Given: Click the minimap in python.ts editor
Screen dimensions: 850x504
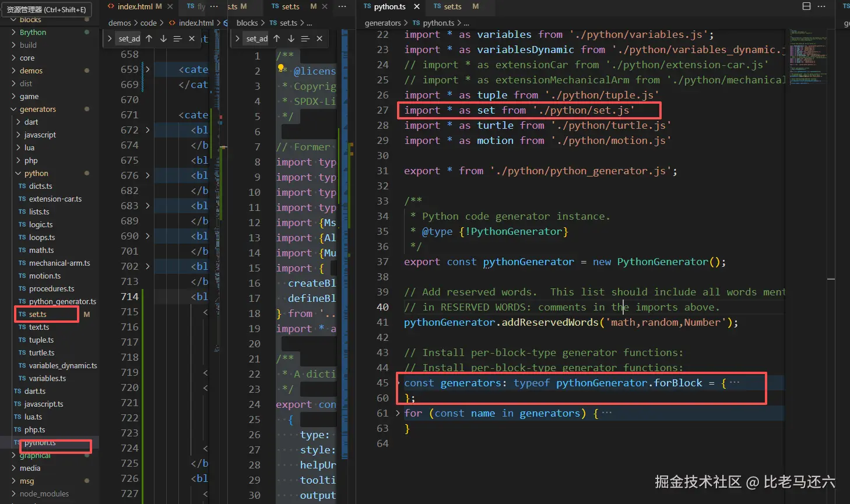Looking at the screenshot, I should (807, 58).
